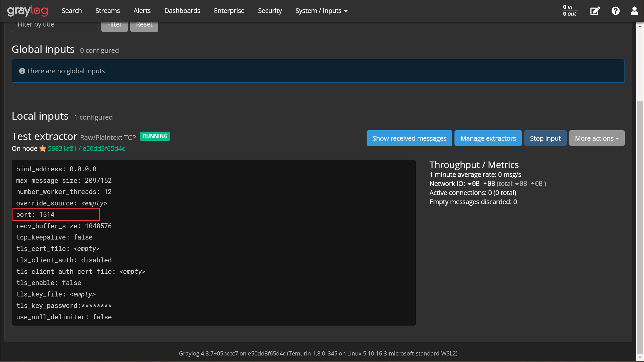
Task: Open node link 56831a81 / e50dd3f65d4c
Action: 86,148
